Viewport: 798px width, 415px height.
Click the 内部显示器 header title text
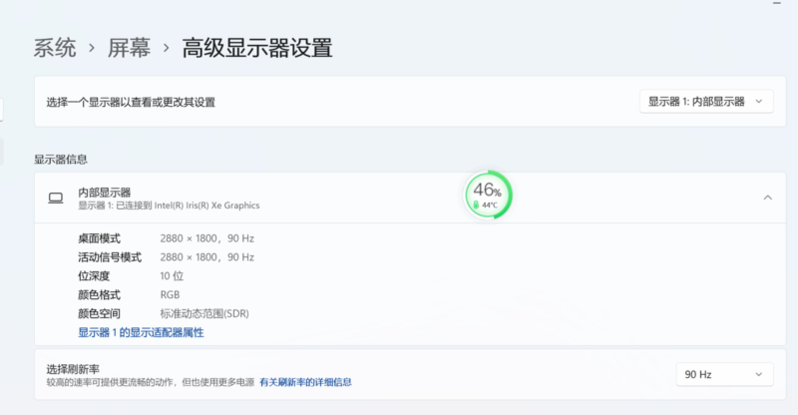point(104,192)
